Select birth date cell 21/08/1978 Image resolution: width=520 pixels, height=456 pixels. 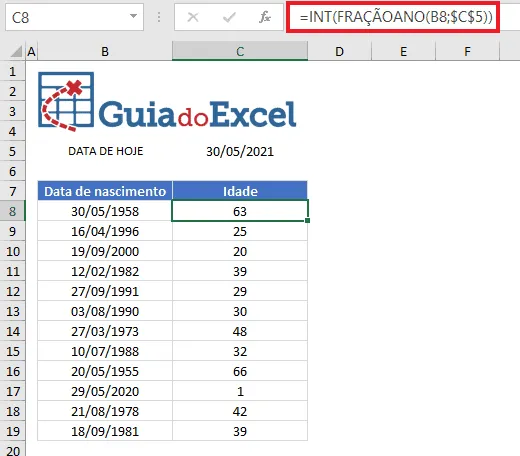105,411
